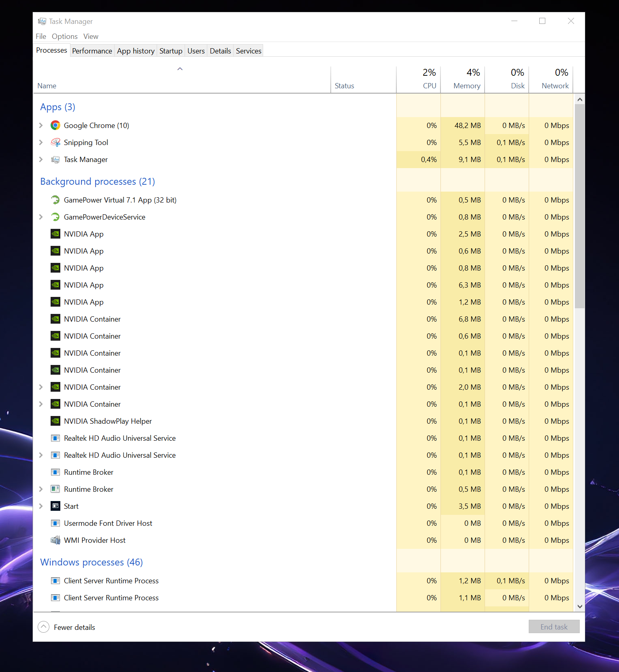Screen dimensions: 619x672
Task: Sort processes by Memory column
Action: pos(462,80)
